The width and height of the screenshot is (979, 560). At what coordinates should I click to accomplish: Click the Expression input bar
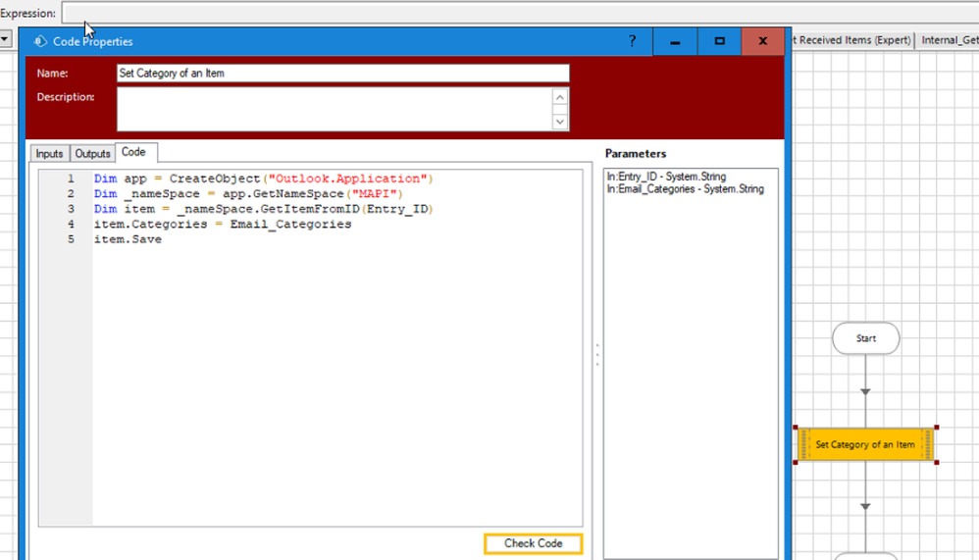click(x=520, y=13)
